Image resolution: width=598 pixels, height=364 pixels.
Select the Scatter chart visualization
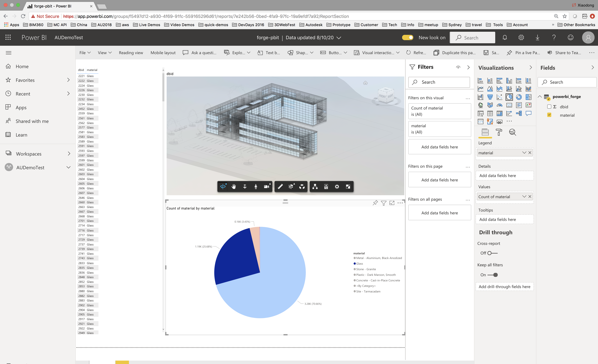coord(499,97)
